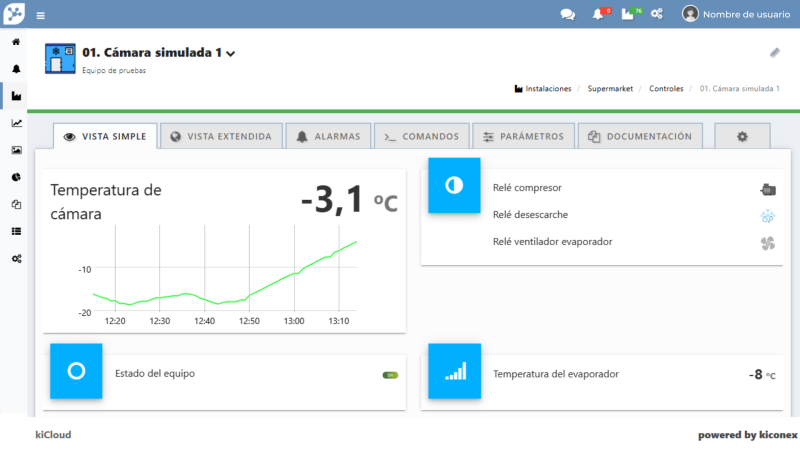This screenshot has height=450, width=800.
Task: Go to Supermarket breadcrumb link
Action: pos(610,89)
